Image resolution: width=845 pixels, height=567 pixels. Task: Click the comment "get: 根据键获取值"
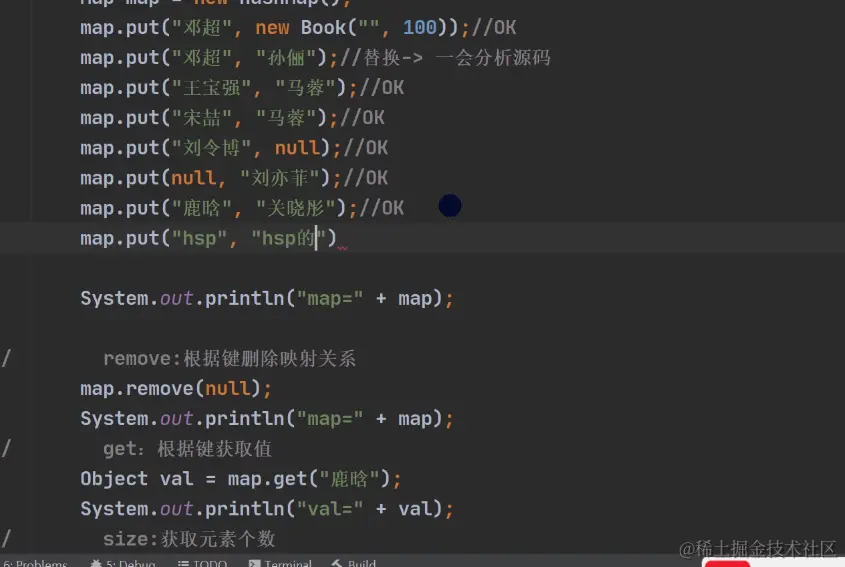tap(187, 449)
